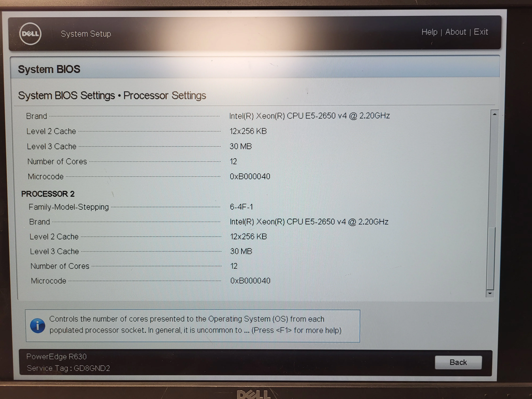The image size is (532, 399).
Task: Click the "6-4F-1" stepping value
Action: tap(242, 207)
